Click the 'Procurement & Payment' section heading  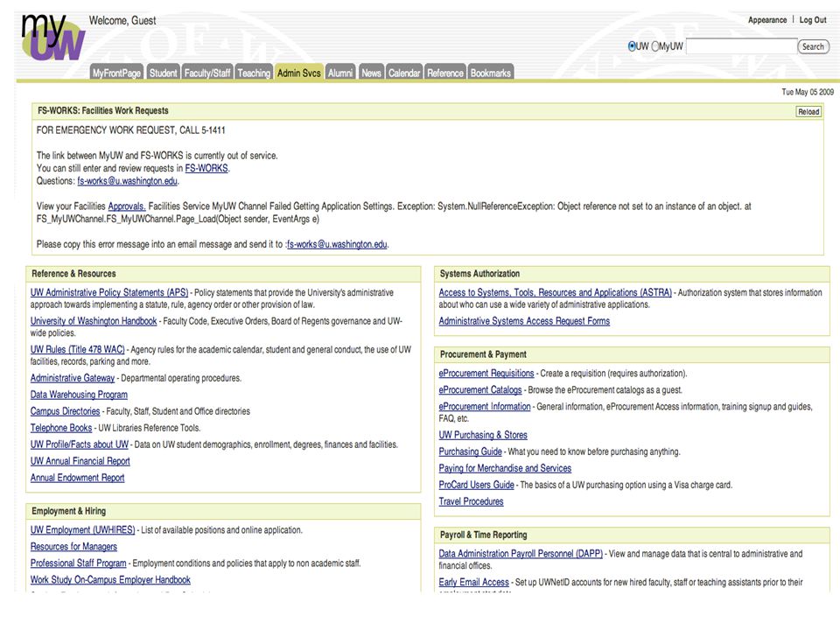click(483, 354)
